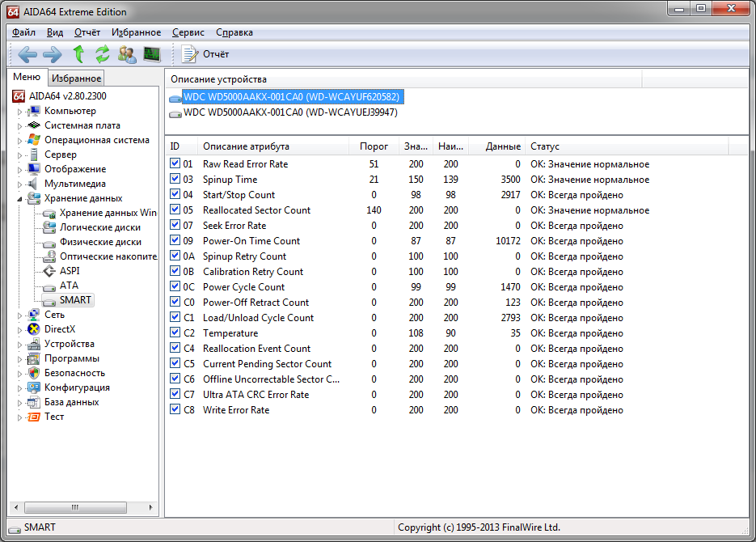This screenshot has width=756, height=542.
Task: Click the Хранение данных storage icon
Action: coord(33,198)
